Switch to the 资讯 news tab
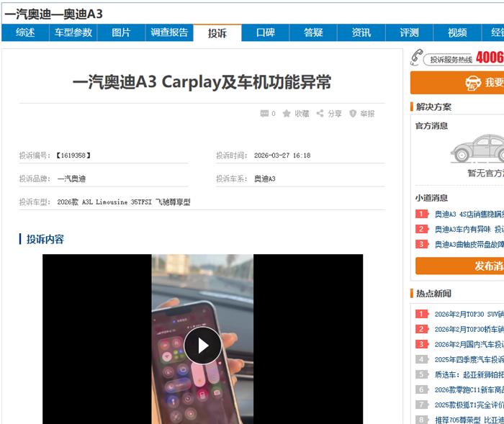This screenshot has width=504, height=424. tap(361, 32)
